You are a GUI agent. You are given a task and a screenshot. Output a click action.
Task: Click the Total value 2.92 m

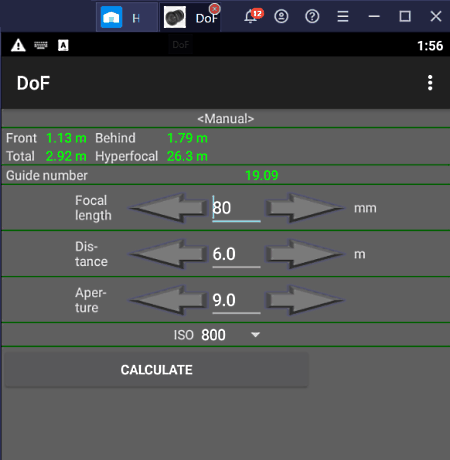66,156
